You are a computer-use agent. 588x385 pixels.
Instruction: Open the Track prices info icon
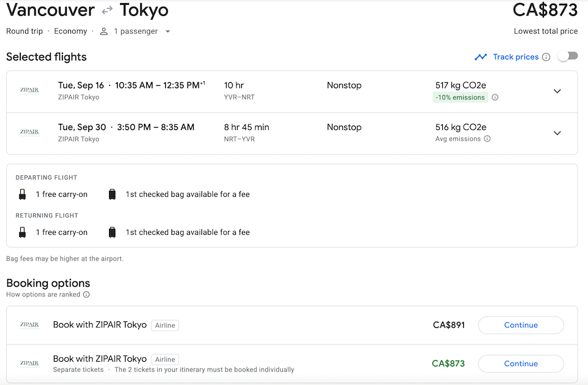(546, 57)
